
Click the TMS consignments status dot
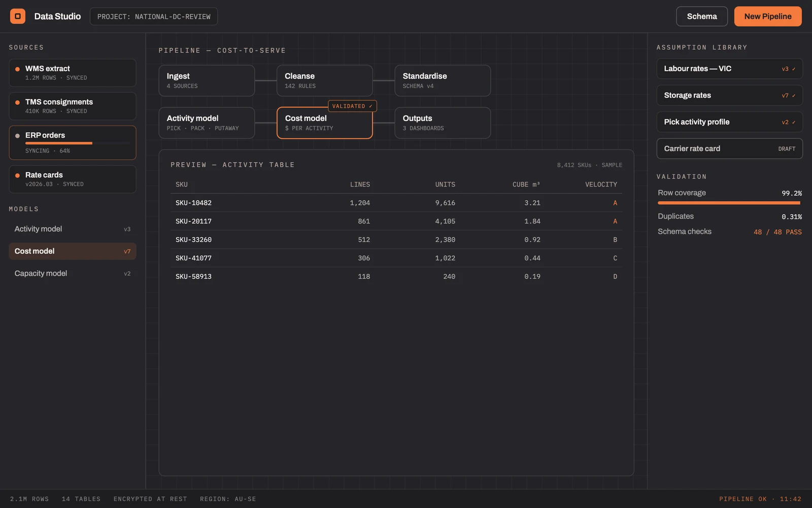pyautogui.click(x=17, y=103)
